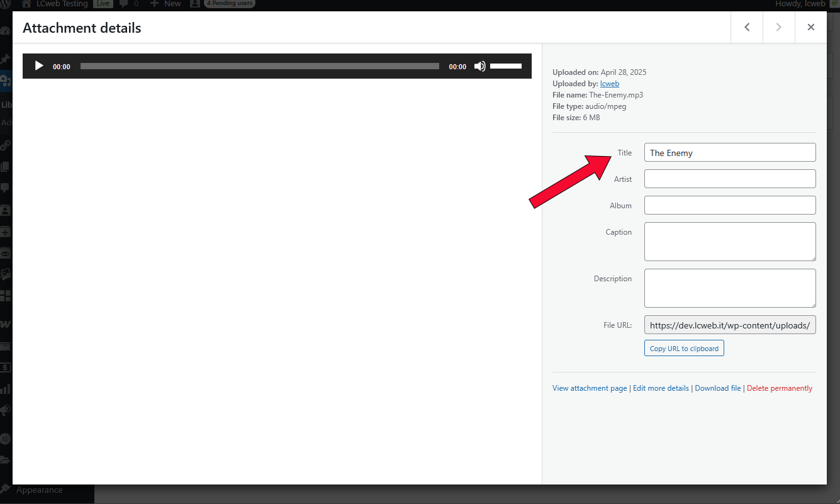Click inside the Caption text area

[729, 241]
